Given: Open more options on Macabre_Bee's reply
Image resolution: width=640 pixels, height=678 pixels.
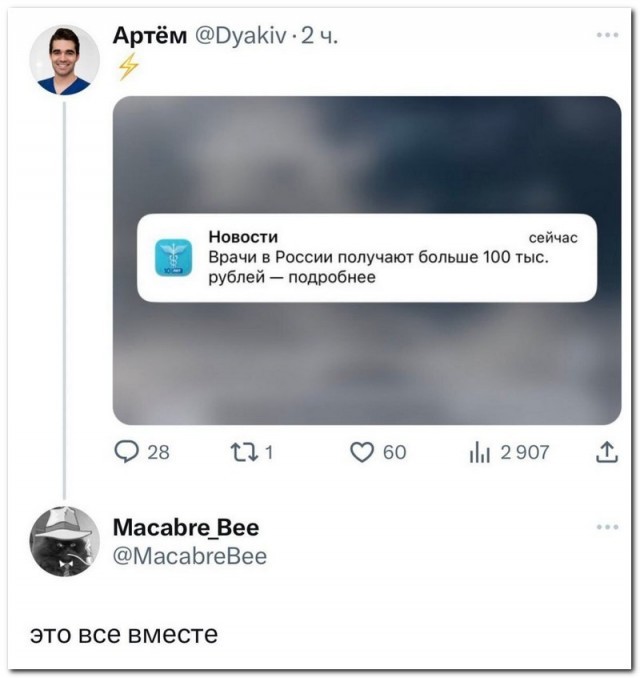Looking at the screenshot, I should 606,526.
